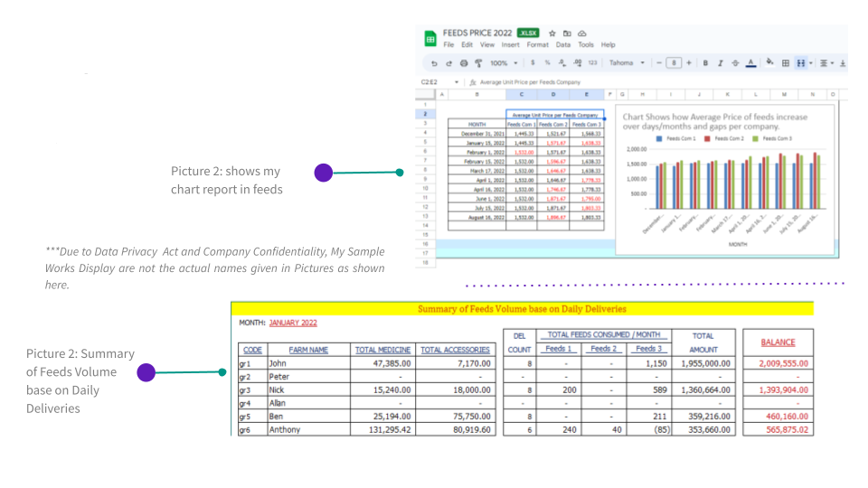Open the Insert menu
This screenshot has width=868, height=488.
(x=510, y=45)
